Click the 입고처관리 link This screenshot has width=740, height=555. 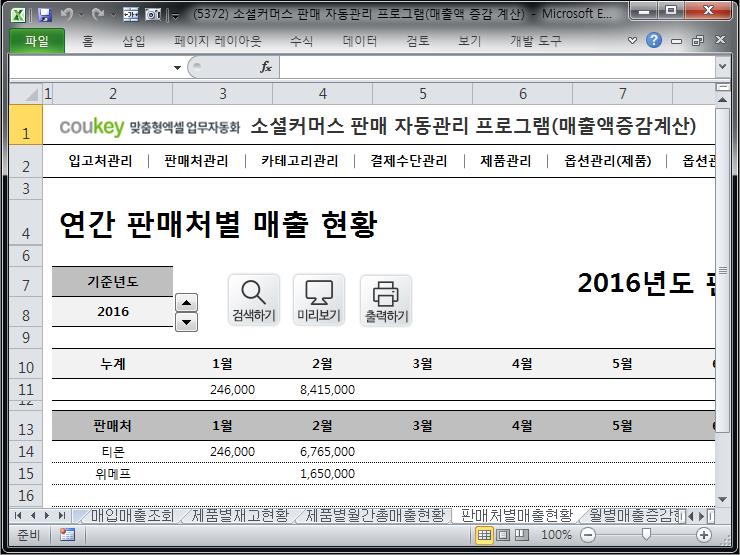point(101,161)
